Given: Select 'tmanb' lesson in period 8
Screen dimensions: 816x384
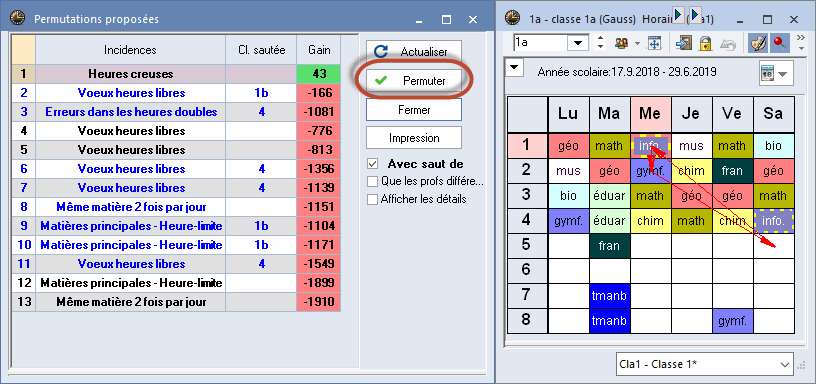Looking at the screenshot, I should pyautogui.click(x=609, y=320).
